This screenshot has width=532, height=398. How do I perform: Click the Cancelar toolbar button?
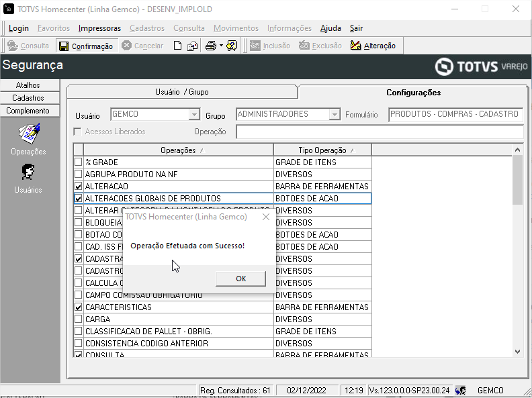[142, 46]
